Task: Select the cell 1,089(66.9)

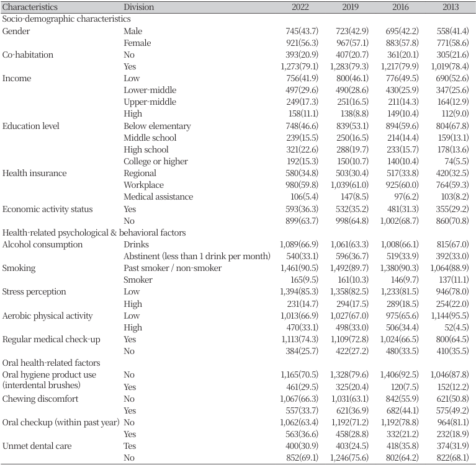Action: point(299,244)
